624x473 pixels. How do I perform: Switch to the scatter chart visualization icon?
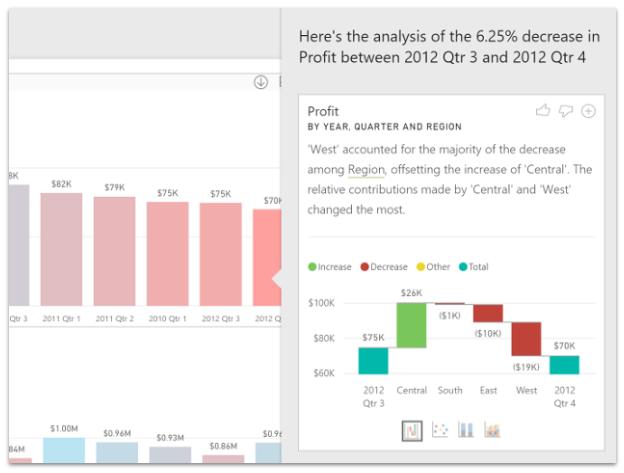440,430
